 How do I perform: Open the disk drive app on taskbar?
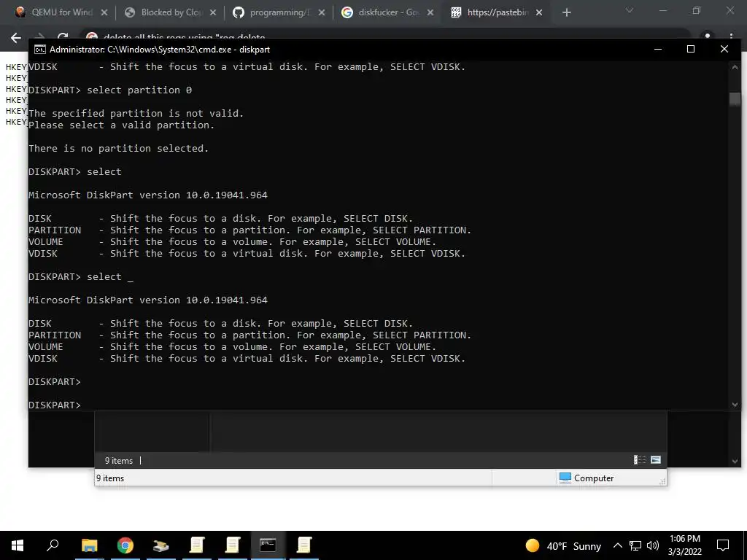pyautogui.click(x=160, y=545)
